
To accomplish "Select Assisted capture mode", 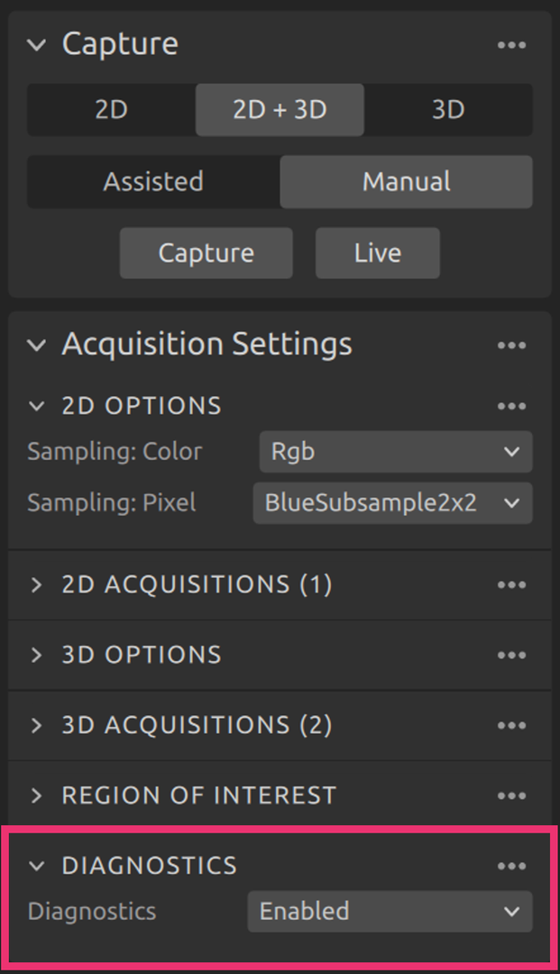I will point(153,182).
